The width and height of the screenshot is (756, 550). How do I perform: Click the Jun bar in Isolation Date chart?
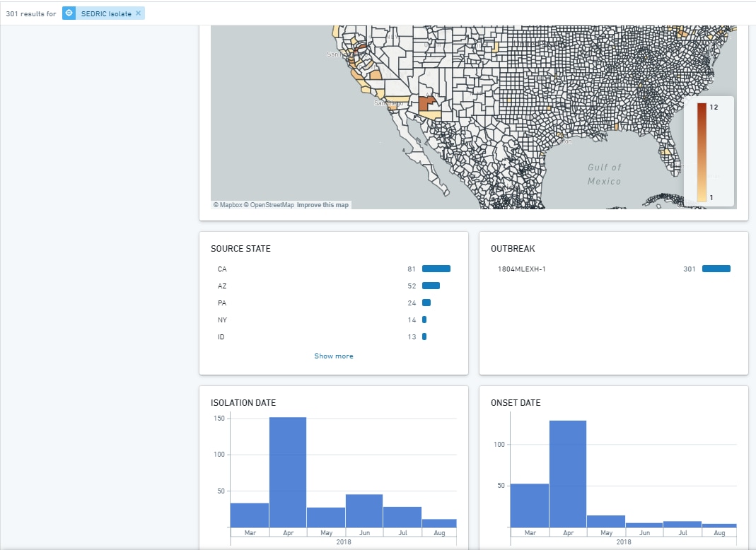click(364, 511)
